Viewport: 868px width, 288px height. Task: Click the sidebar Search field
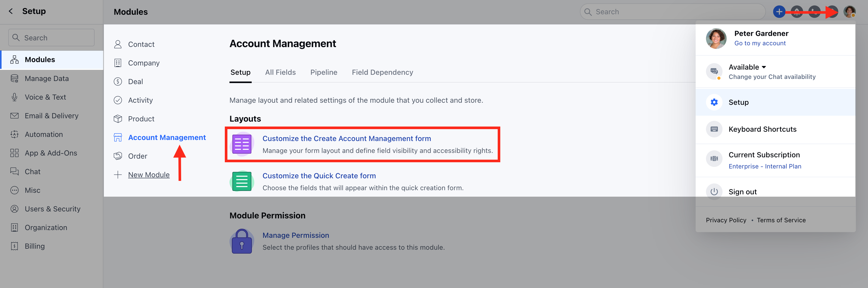(51, 38)
